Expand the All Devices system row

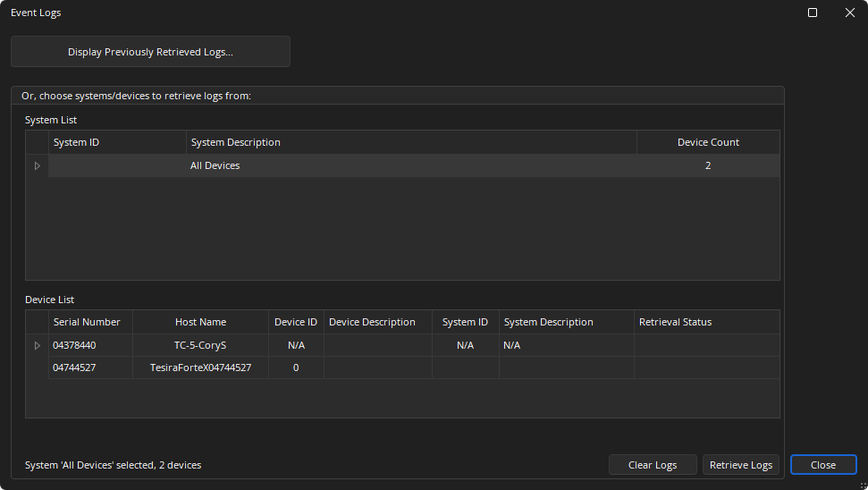point(37,165)
